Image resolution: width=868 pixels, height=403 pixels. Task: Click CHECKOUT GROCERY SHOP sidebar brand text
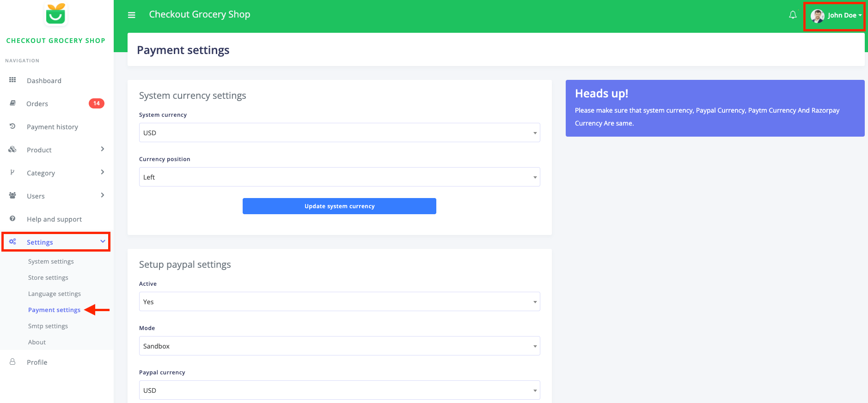[x=56, y=41]
